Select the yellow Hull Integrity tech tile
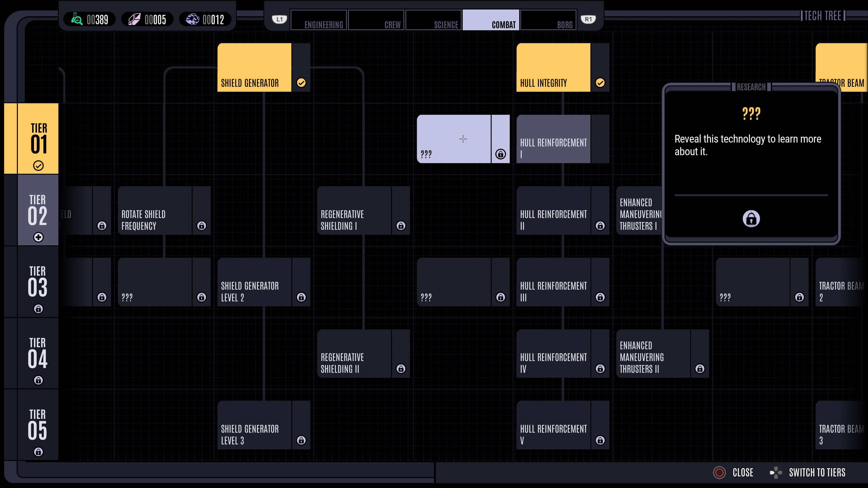 (x=553, y=67)
